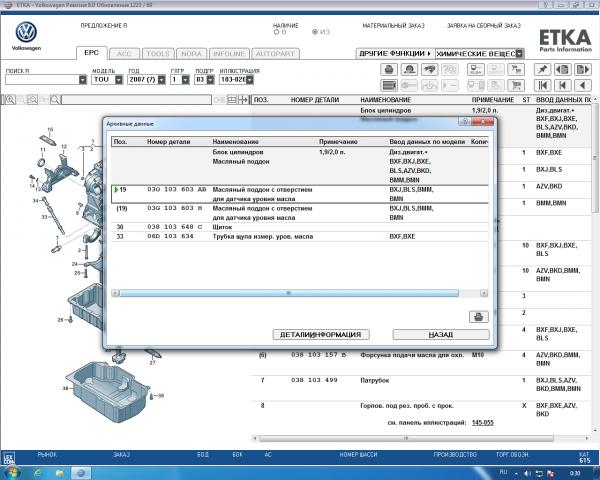This screenshot has height=480, width=600.
Task: Click the НАЗАД button
Action: click(x=441, y=335)
